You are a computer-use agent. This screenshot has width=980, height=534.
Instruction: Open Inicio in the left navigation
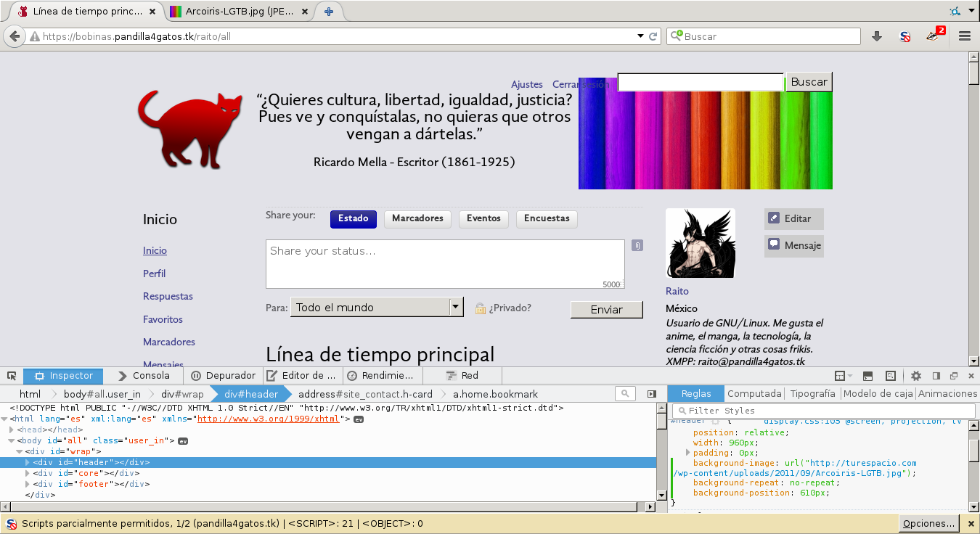[155, 250]
